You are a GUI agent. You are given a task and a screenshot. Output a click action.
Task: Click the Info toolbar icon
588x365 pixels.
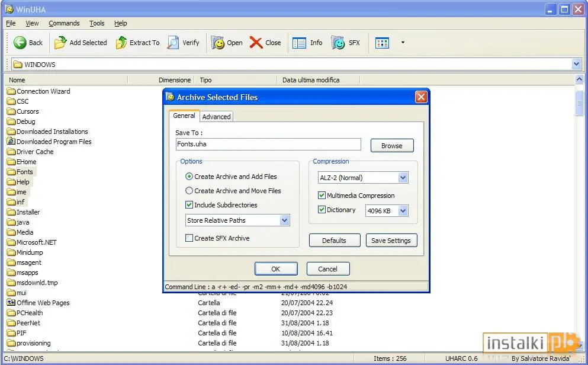[x=299, y=43]
